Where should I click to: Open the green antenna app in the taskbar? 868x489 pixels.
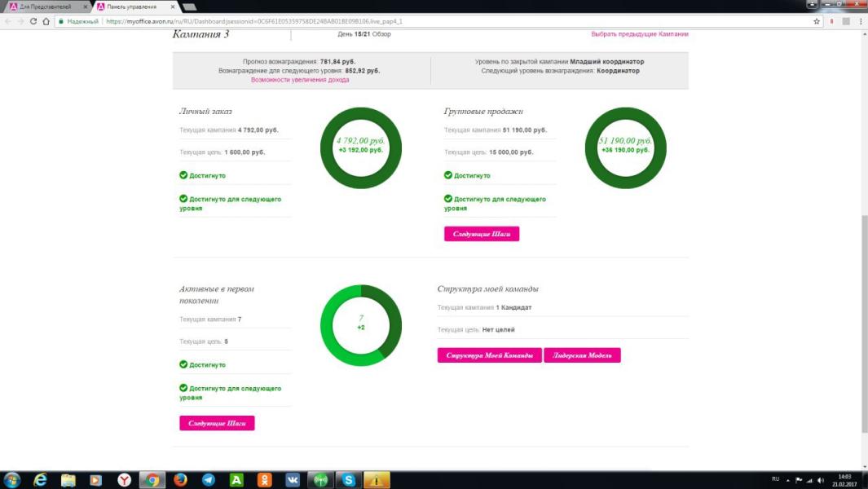coord(320,479)
